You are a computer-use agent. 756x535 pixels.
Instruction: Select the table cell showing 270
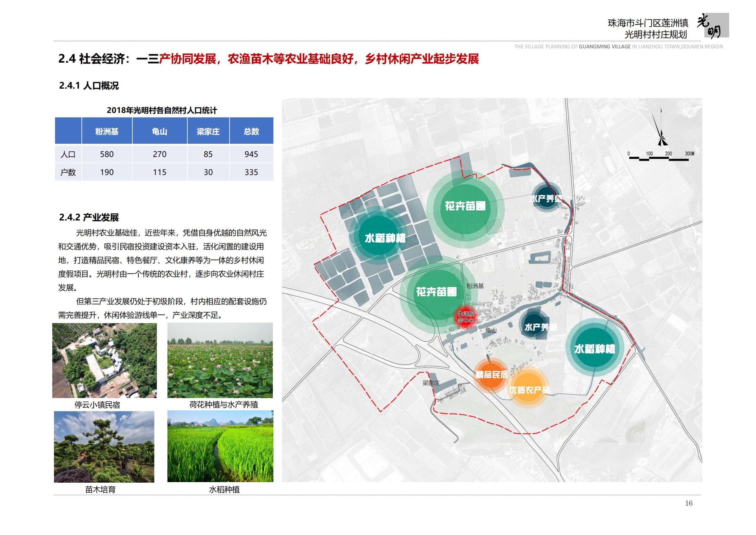point(160,154)
